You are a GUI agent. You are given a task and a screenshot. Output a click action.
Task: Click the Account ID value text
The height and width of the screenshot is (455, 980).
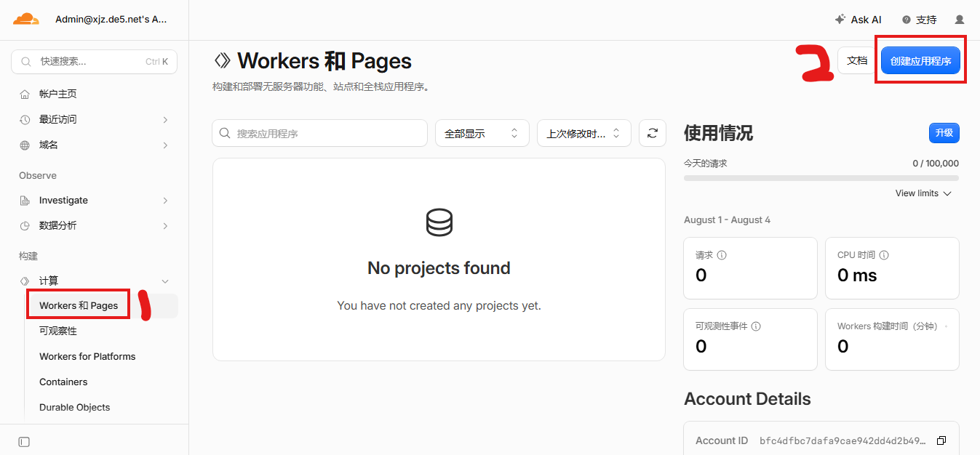click(842, 440)
